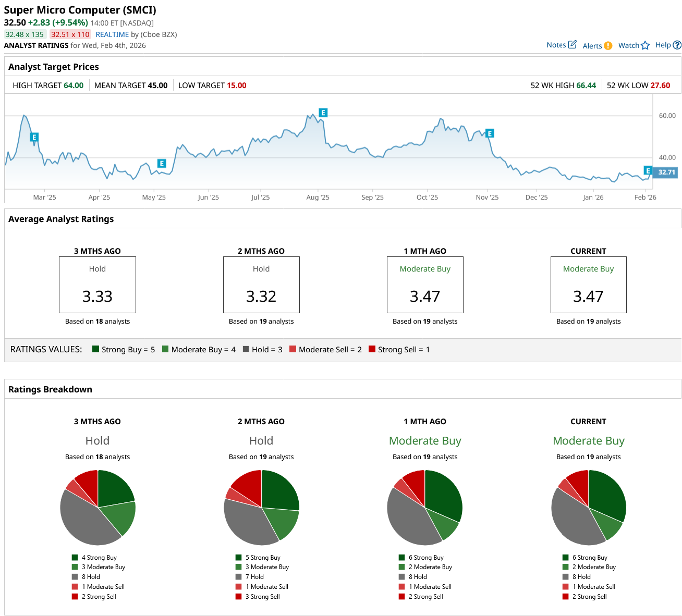
Task: Click the 1 MTH AGO pie chart
Action: (425, 508)
